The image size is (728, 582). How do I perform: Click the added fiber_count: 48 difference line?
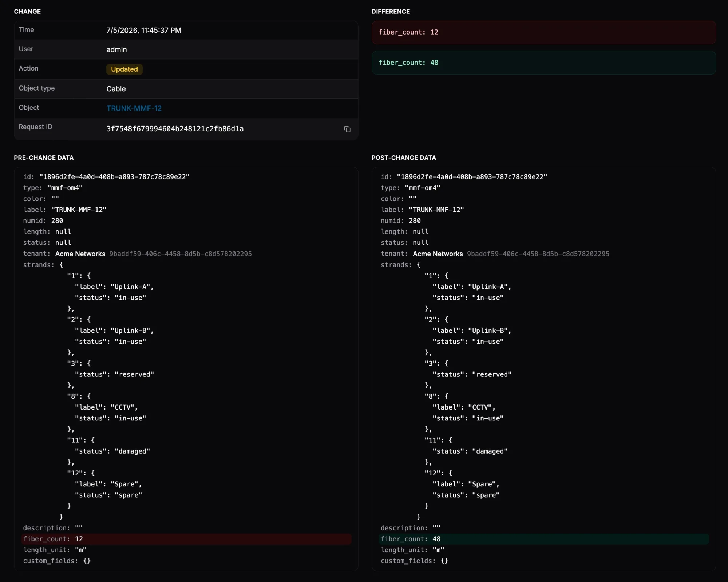click(x=544, y=63)
